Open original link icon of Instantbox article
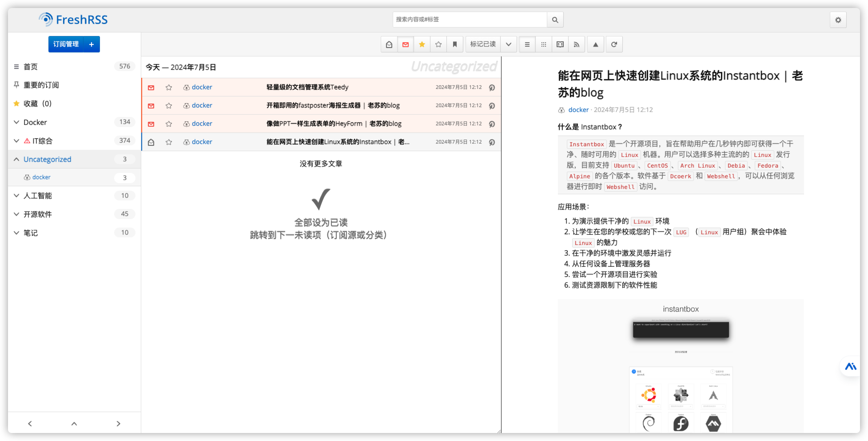The image size is (868, 441). tap(492, 142)
